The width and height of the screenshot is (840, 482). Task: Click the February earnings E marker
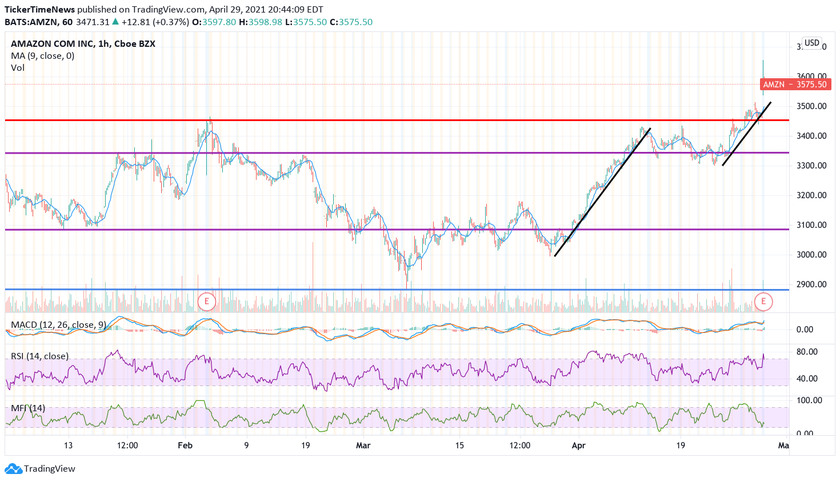coord(207,302)
